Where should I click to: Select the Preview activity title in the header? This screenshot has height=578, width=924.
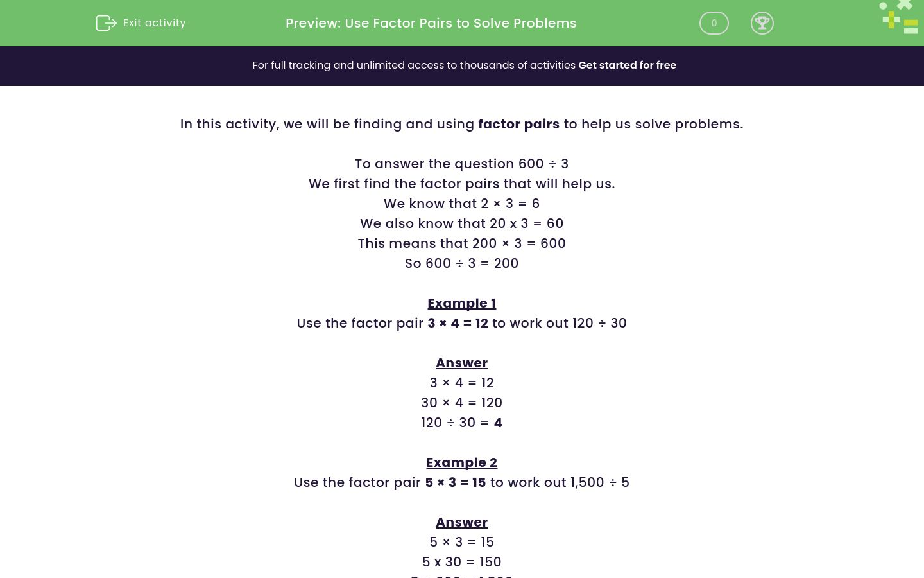point(431,23)
